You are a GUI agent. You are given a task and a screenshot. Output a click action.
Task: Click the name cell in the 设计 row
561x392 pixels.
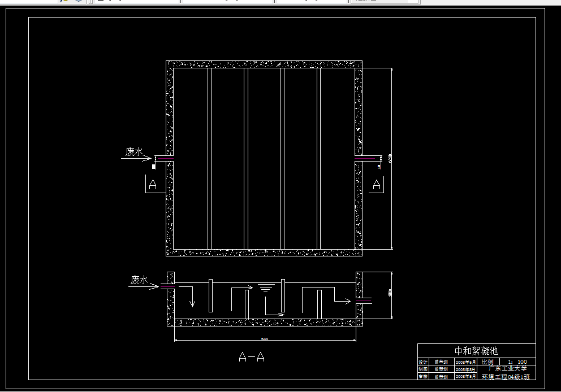pos(441,362)
